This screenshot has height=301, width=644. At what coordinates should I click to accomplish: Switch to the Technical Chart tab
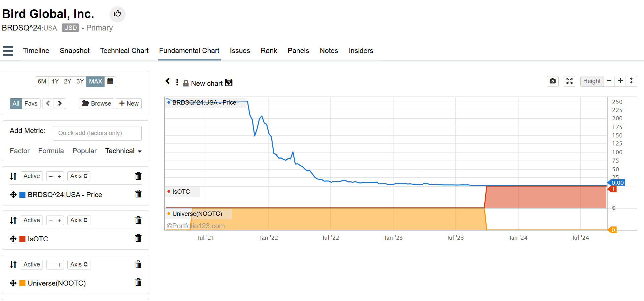coord(124,51)
